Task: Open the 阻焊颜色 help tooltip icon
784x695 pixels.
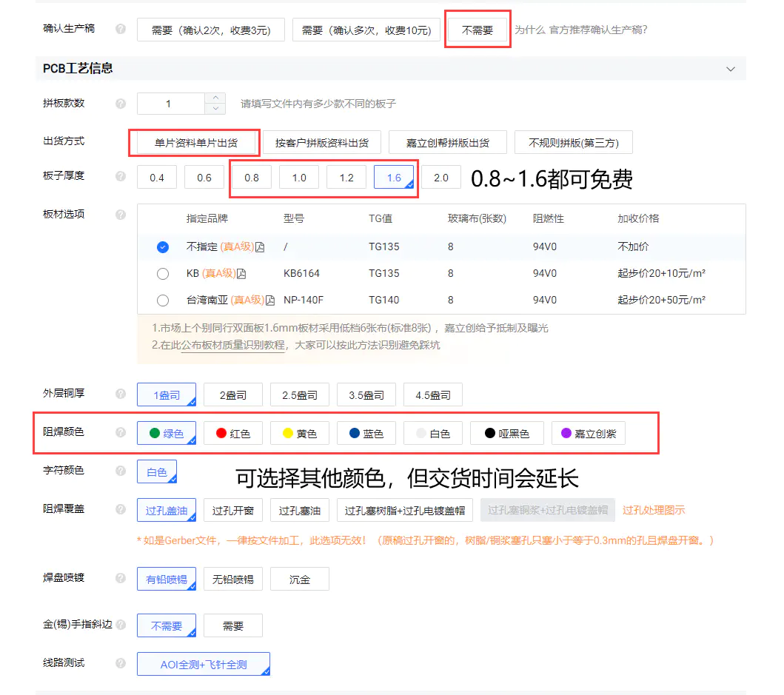Action: [121, 432]
